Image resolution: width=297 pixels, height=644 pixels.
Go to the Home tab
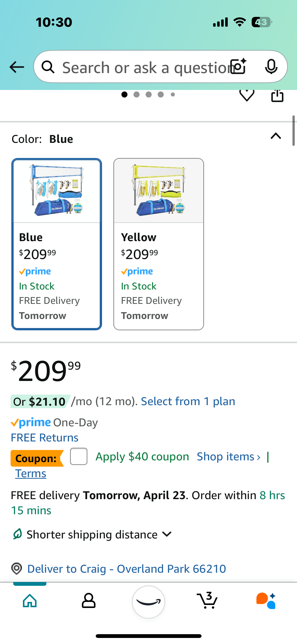[x=30, y=601]
